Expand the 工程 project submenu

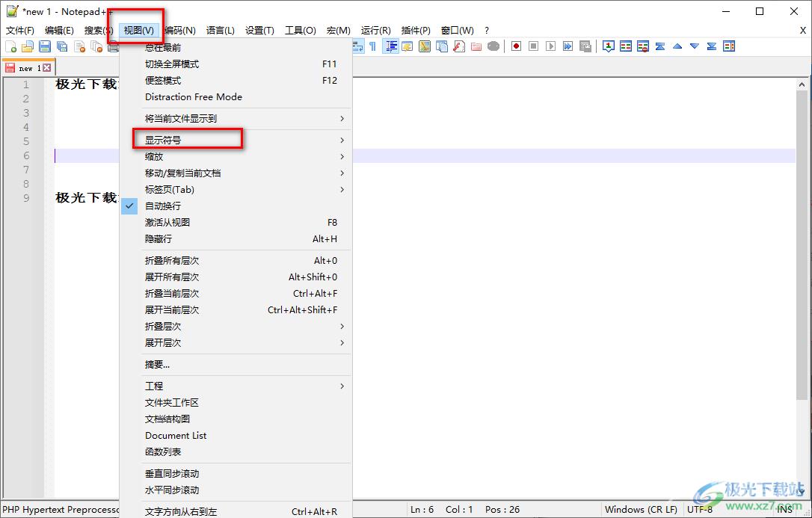236,386
